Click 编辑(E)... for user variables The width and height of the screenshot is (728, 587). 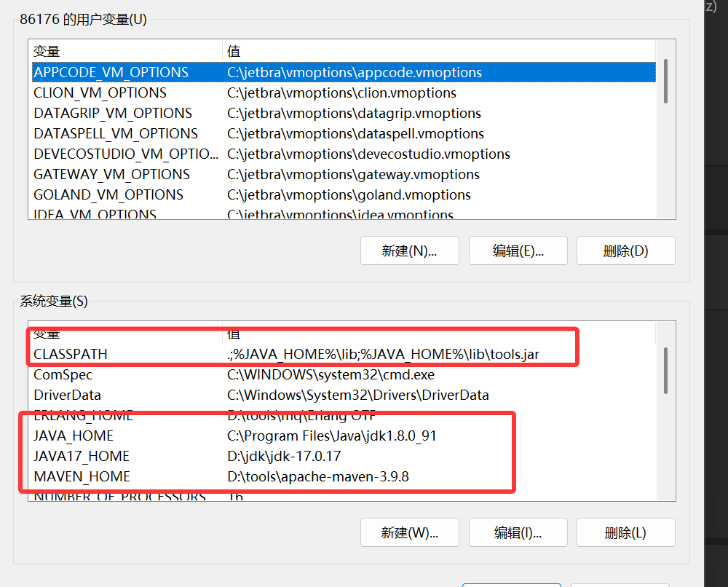[x=518, y=251]
